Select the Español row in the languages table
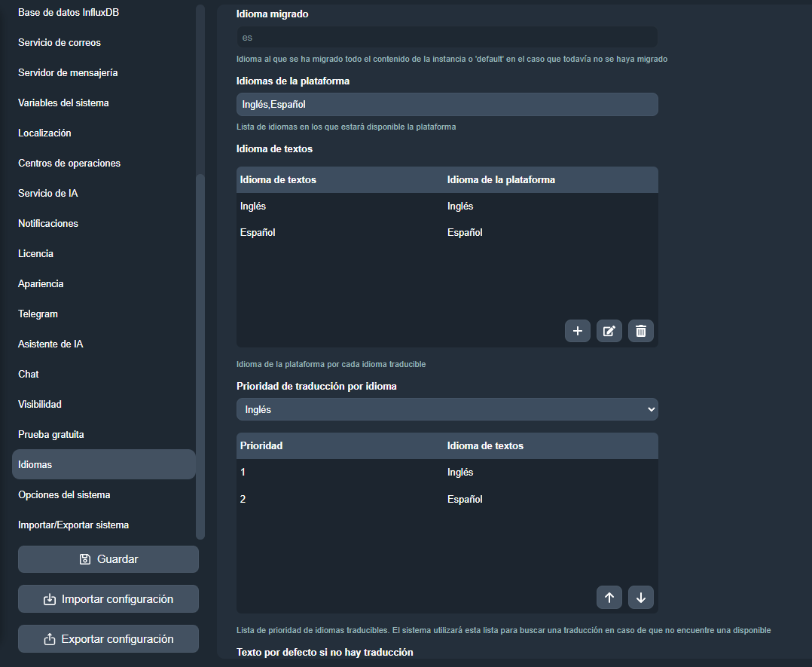The image size is (812, 667). (x=339, y=232)
